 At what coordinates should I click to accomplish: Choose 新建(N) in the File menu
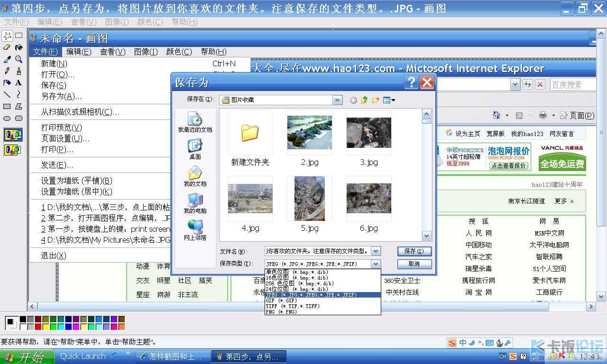[x=54, y=64]
